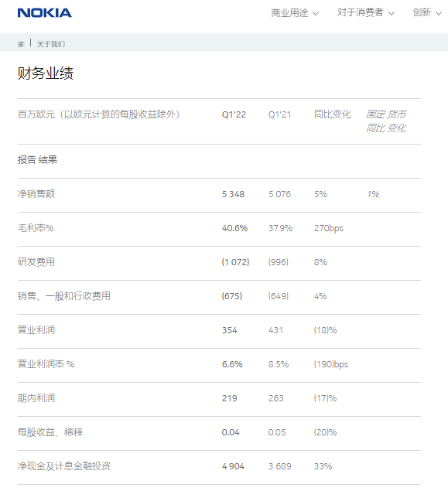Select the 净现金及计息金融投资 value 4 904
Viewport: 448px width, 491px height.
point(233,466)
